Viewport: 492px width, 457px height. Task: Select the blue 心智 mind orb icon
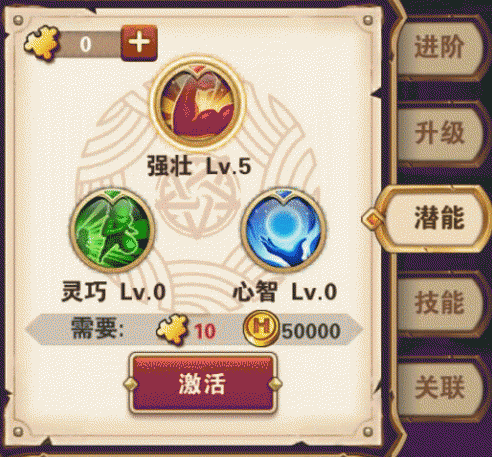283,230
